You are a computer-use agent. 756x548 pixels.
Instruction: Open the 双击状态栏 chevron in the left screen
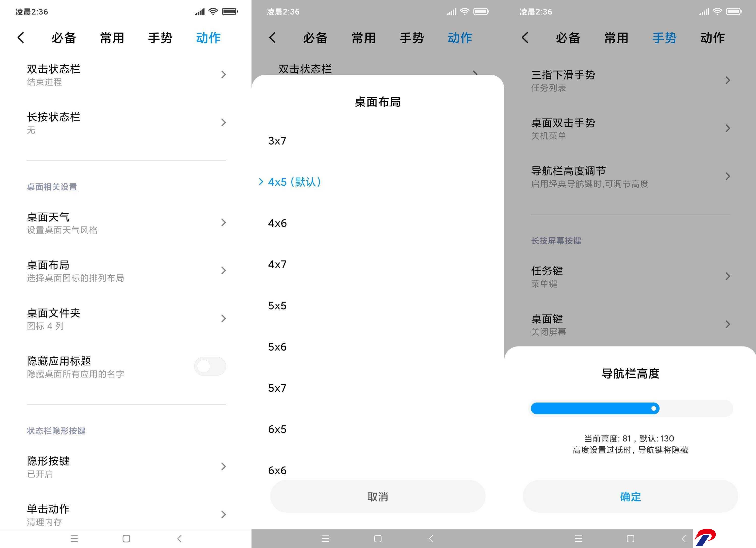click(x=223, y=74)
